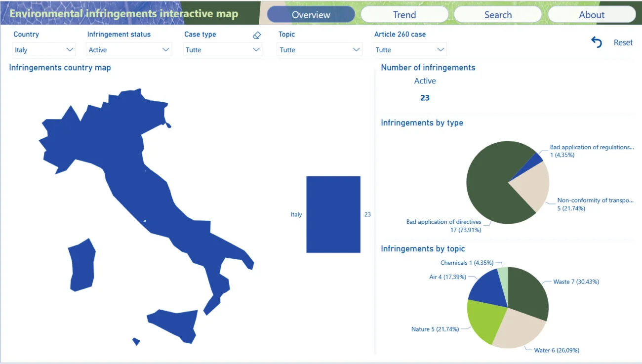The image size is (642, 364).
Task: Switch to the Trend tab
Action: pyautogui.click(x=404, y=14)
